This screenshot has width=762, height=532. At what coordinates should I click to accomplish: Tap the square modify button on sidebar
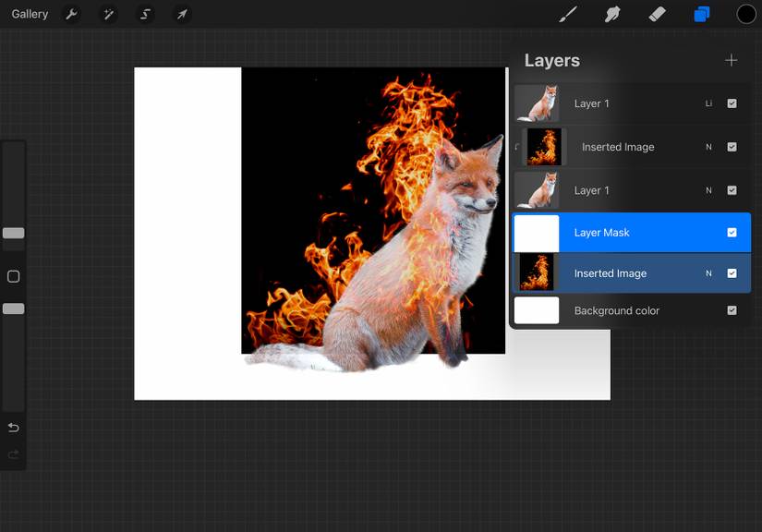pos(14,276)
